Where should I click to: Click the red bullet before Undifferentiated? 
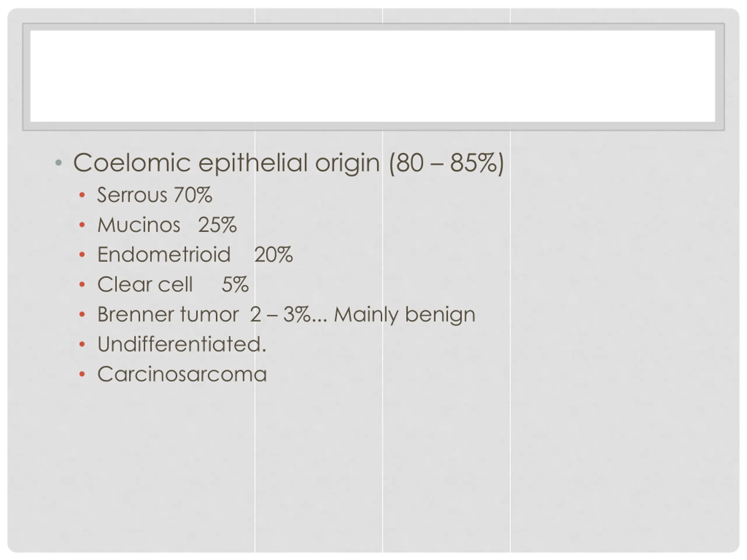[x=82, y=344]
